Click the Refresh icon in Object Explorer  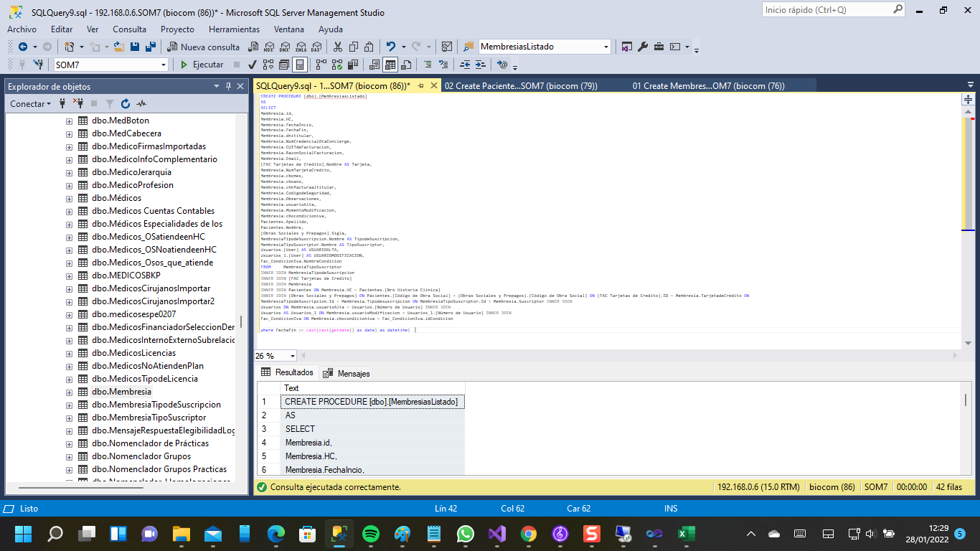126,104
